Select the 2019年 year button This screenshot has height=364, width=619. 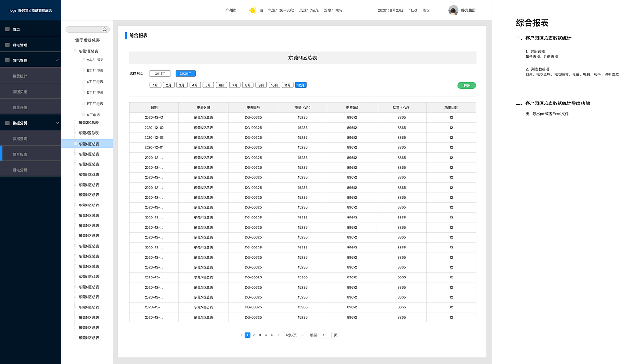pyautogui.click(x=160, y=73)
